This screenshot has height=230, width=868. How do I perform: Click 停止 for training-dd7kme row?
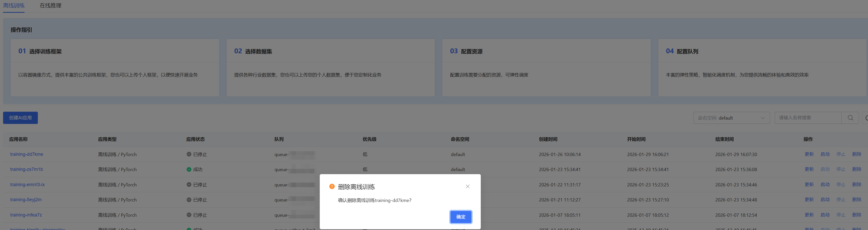pos(840,154)
